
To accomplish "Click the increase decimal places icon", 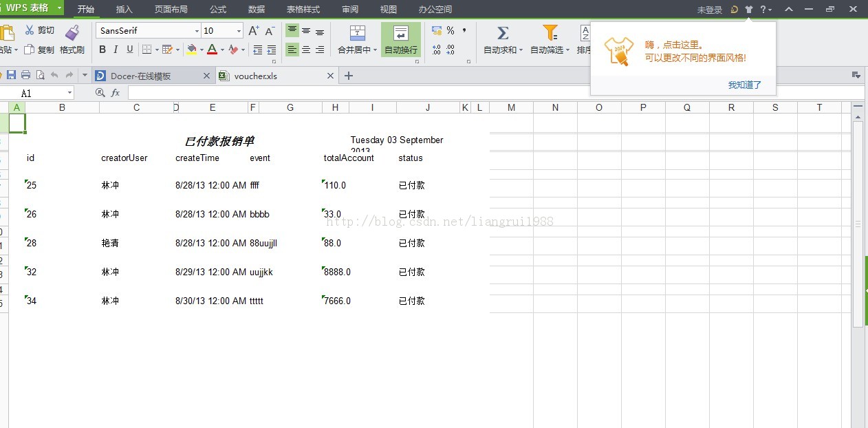I will click(436, 49).
